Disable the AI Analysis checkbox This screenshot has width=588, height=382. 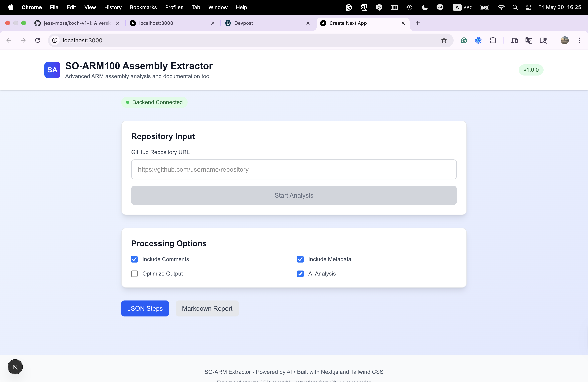click(x=300, y=274)
